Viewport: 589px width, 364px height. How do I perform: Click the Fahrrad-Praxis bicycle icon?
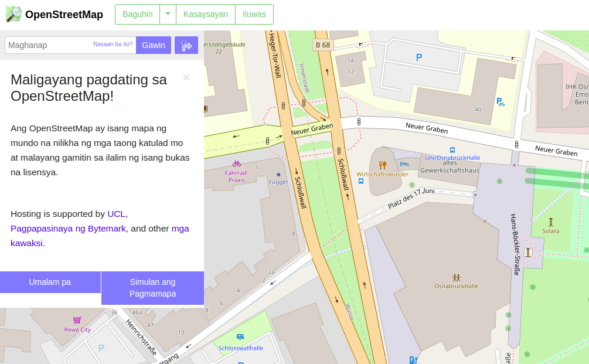click(237, 164)
